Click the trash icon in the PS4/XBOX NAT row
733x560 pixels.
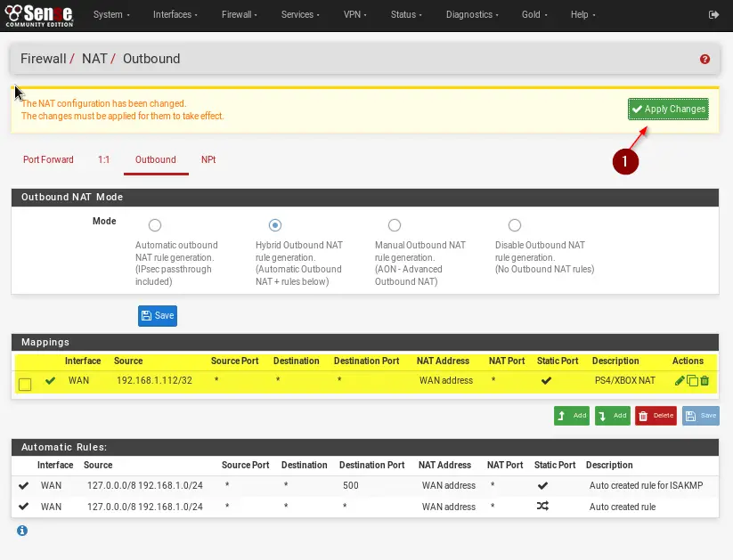704,381
